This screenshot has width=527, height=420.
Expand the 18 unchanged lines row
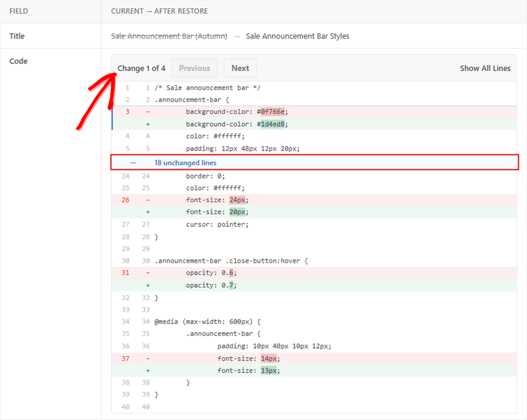pos(315,163)
